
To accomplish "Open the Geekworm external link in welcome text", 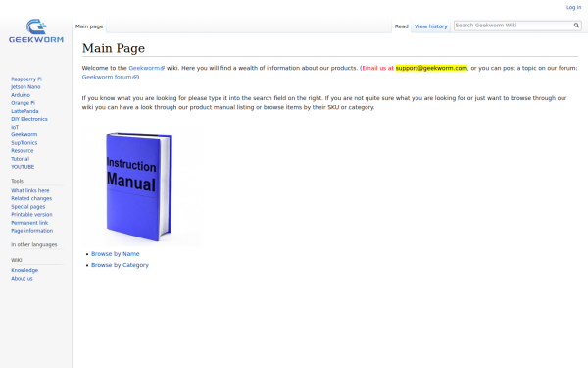I will pyautogui.click(x=146, y=68).
